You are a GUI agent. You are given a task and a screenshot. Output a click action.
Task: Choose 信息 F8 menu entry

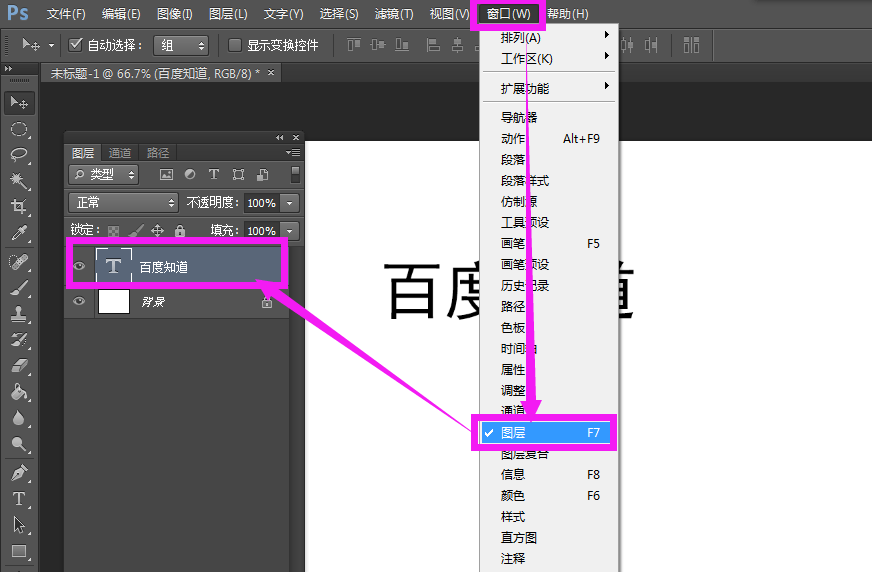pos(548,474)
